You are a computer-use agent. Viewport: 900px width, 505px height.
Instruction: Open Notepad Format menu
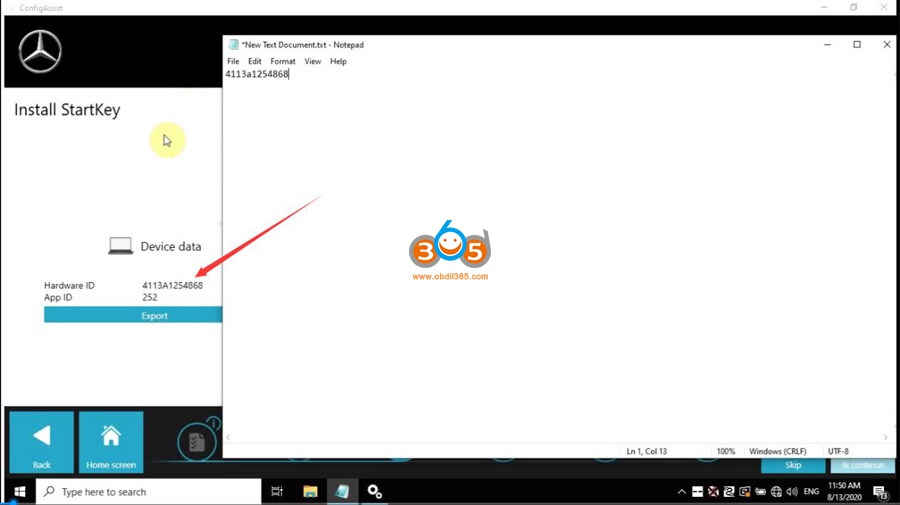pyautogui.click(x=283, y=61)
